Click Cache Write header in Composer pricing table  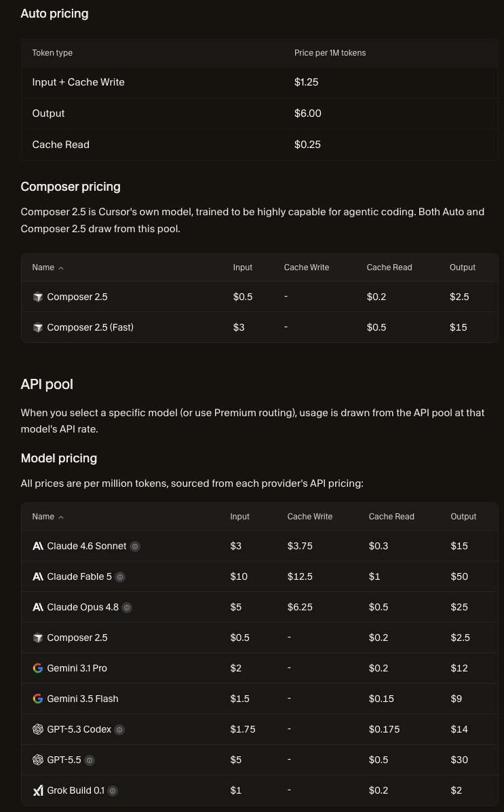coord(307,267)
